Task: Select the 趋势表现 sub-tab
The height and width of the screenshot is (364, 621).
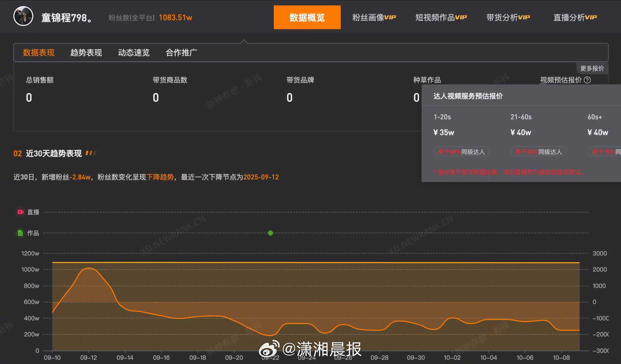Action: 86,53
